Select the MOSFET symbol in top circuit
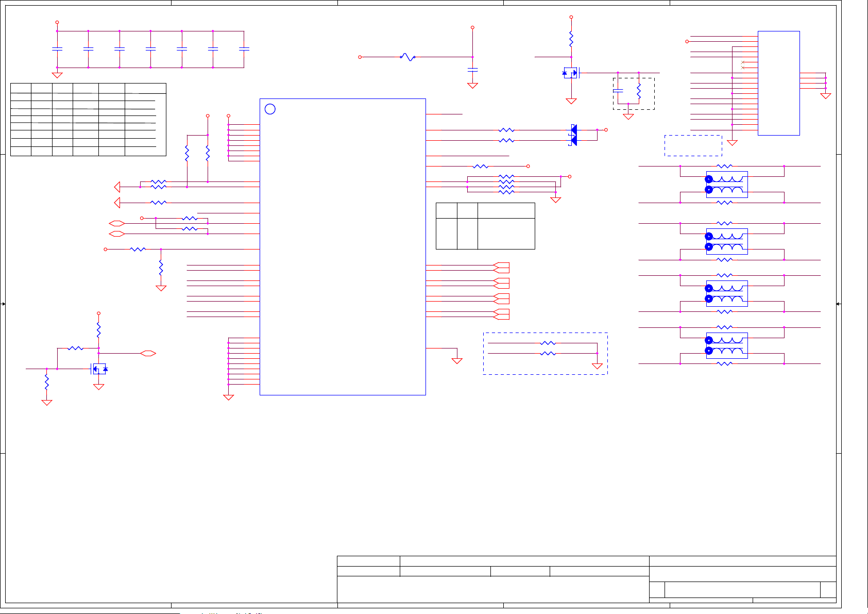868x614 pixels. (x=571, y=73)
